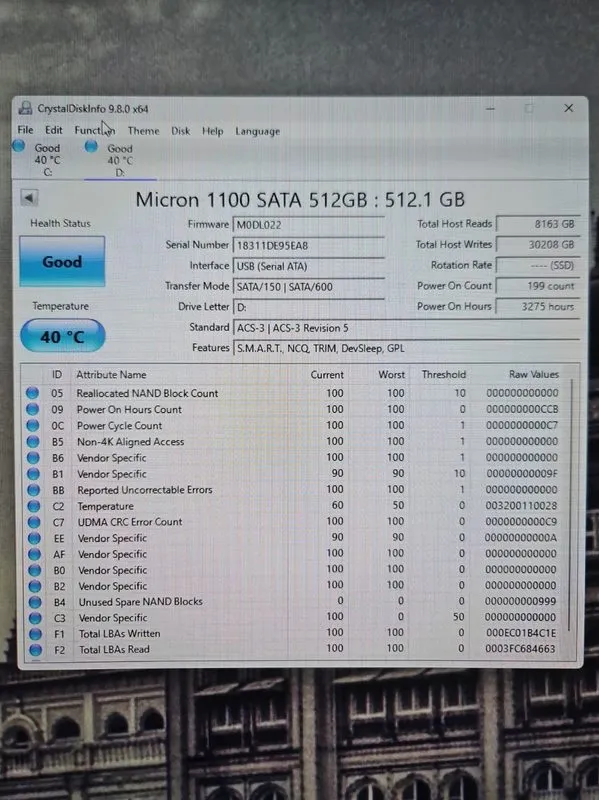
Task: Select Reallocated NAND Block Count row
Action: click(x=295, y=393)
